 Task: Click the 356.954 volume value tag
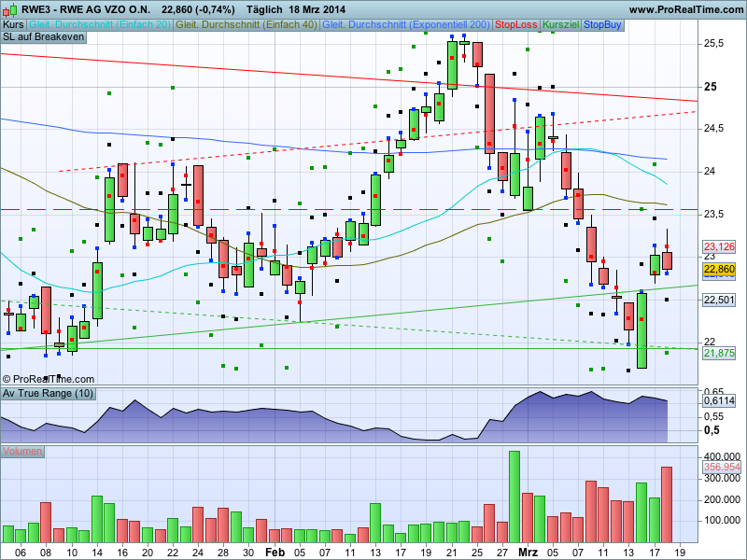click(x=722, y=468)
